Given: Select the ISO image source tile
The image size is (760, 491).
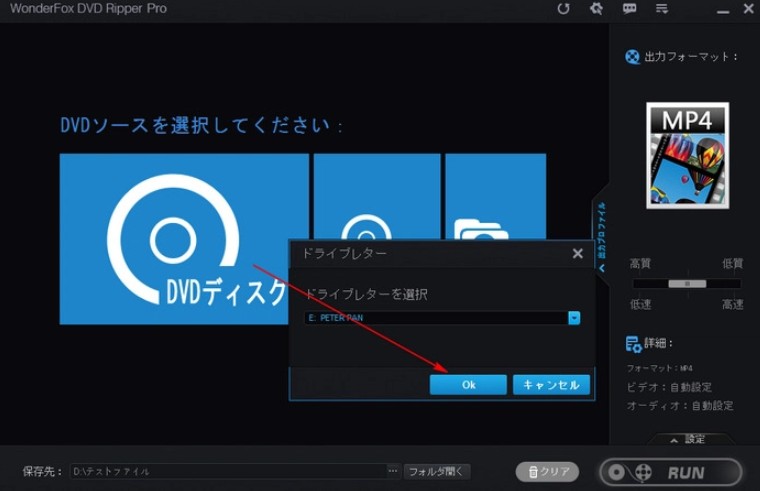Looking at the screenshot, I should pos(377,196).
